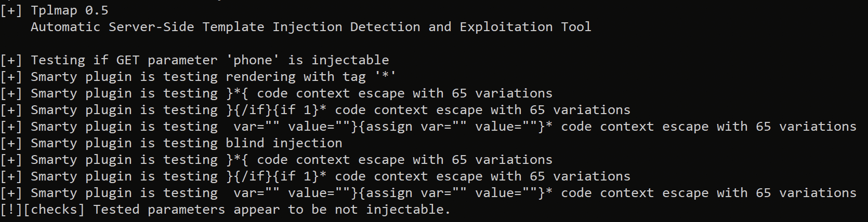
Task: Click the word 'Exploitation' in the description line
Action: [x=506, y=27]
